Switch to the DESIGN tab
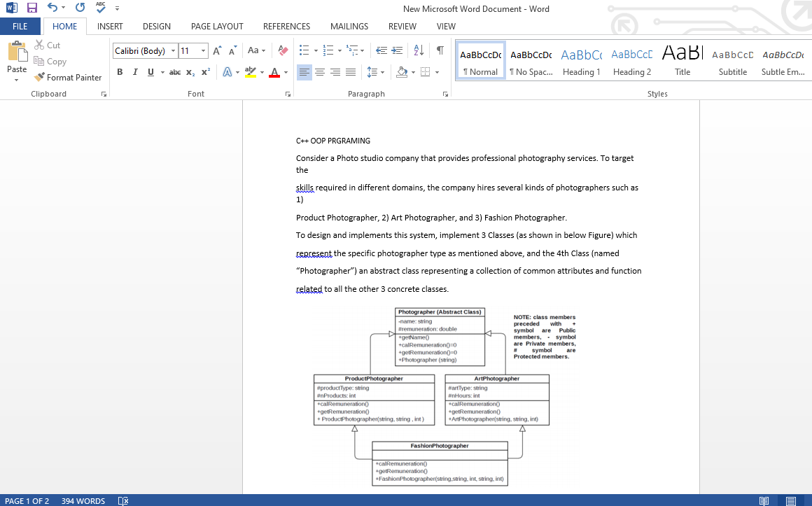This screenshot has width=812, height=506. pos(156,27)
